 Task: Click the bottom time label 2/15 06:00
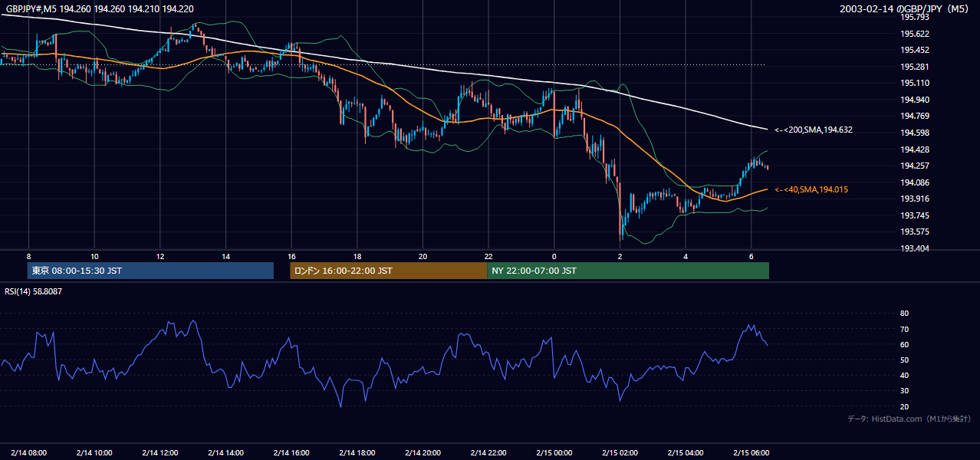click(x=751, y=452)
